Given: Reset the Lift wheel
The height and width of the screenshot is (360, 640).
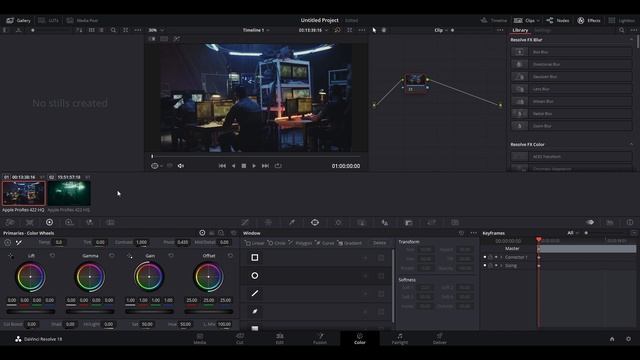Looking at the screenshot, I should coord(52,256).
